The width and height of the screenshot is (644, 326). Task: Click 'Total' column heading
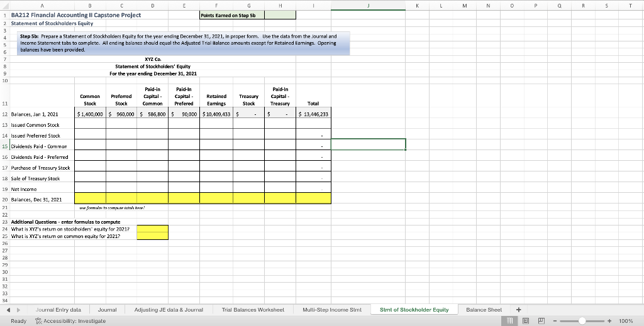tap(313, 104)
